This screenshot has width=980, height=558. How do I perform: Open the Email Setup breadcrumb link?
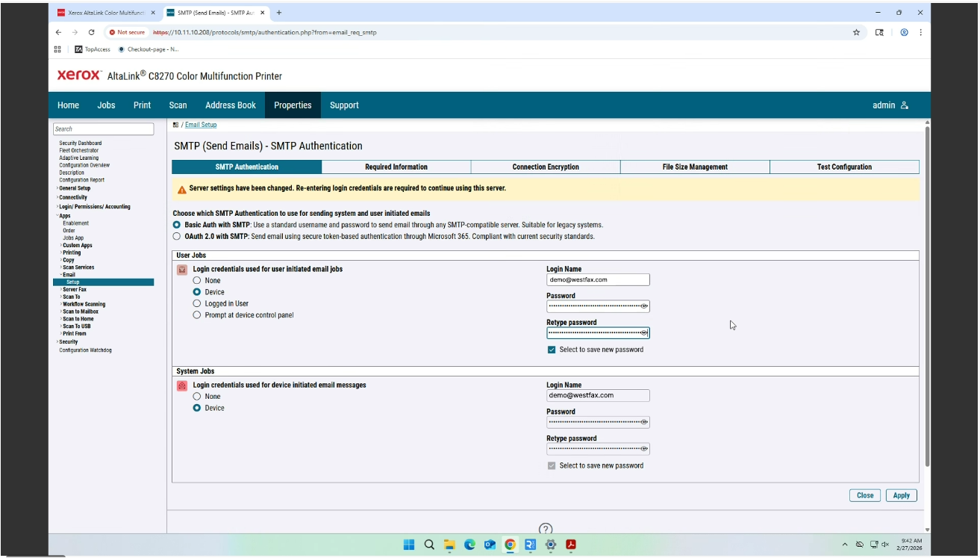pos(200,124)
